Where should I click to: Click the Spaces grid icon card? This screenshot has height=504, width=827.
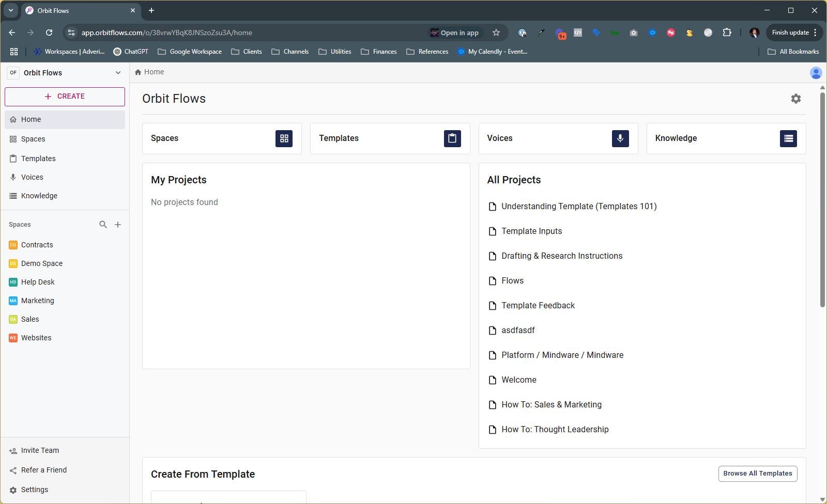point(284,138)
